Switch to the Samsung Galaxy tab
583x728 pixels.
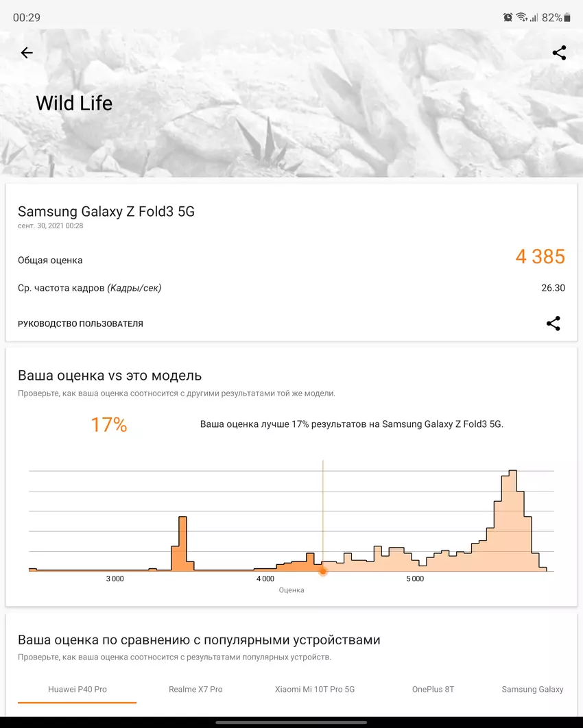click(x=532, y=689)
